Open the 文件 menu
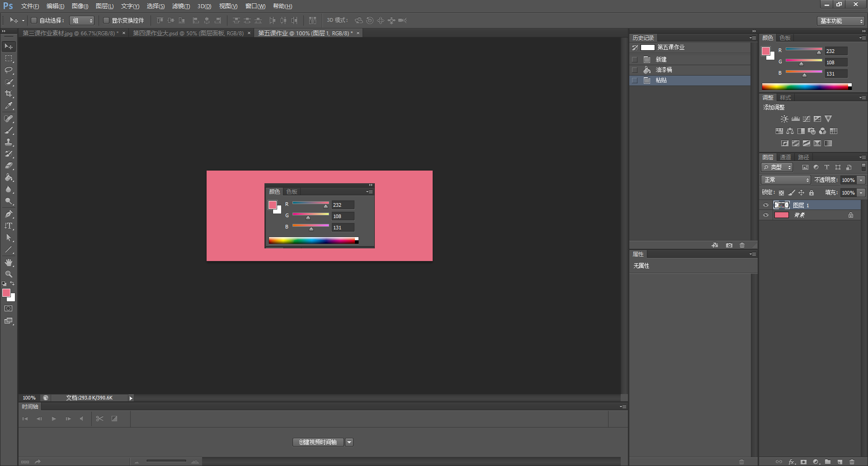This screenshot has height=466, width=868. 30,6
